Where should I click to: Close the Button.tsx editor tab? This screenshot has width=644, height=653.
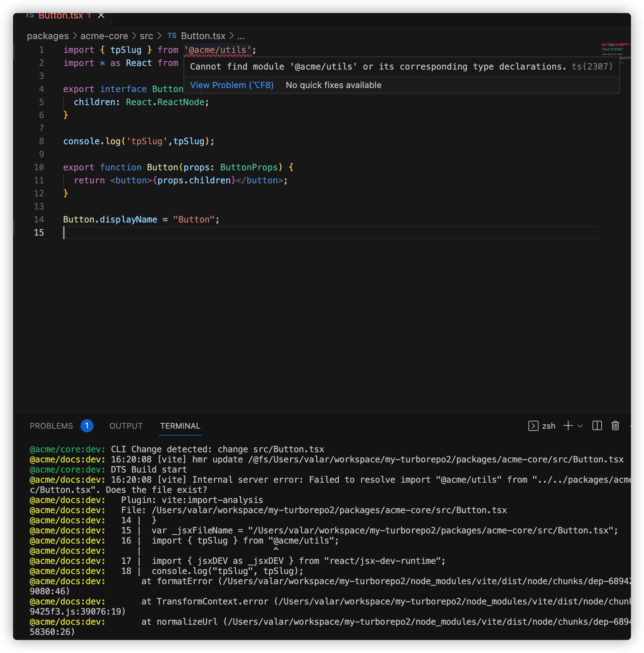point(101,15)
